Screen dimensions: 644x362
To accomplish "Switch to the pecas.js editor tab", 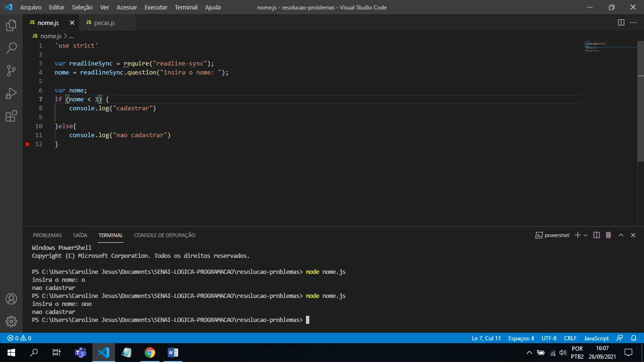I will point(104,23).
